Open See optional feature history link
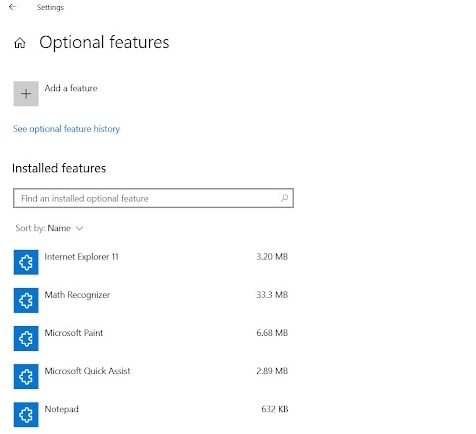 pyautogui.click(x=66, y=129)
